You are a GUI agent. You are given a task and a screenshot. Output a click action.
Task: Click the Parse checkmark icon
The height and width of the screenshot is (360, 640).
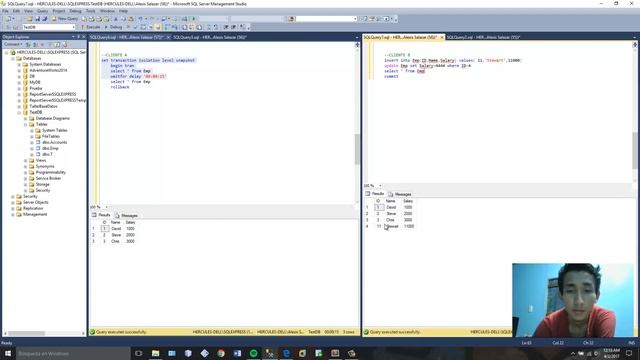tap(136, 27)
